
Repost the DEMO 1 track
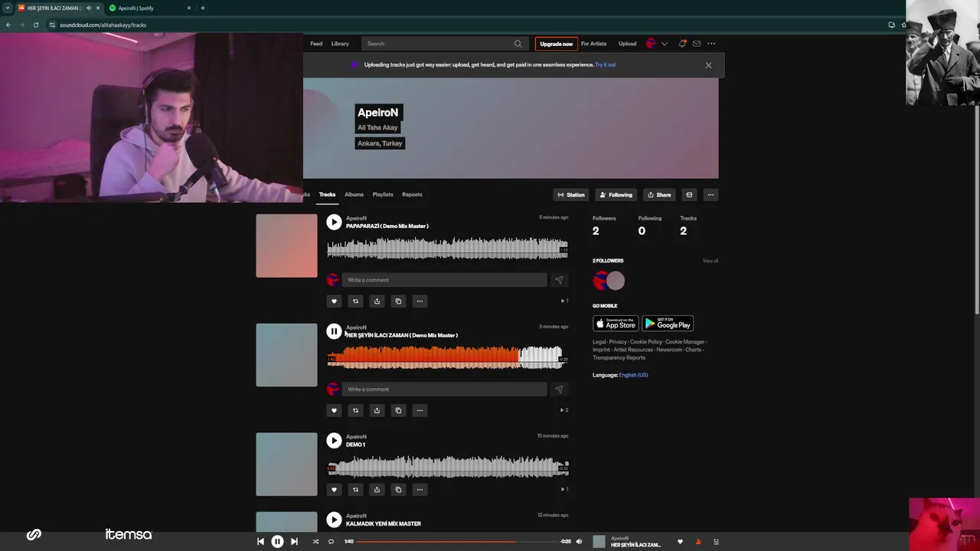click(x=355, y=490)
